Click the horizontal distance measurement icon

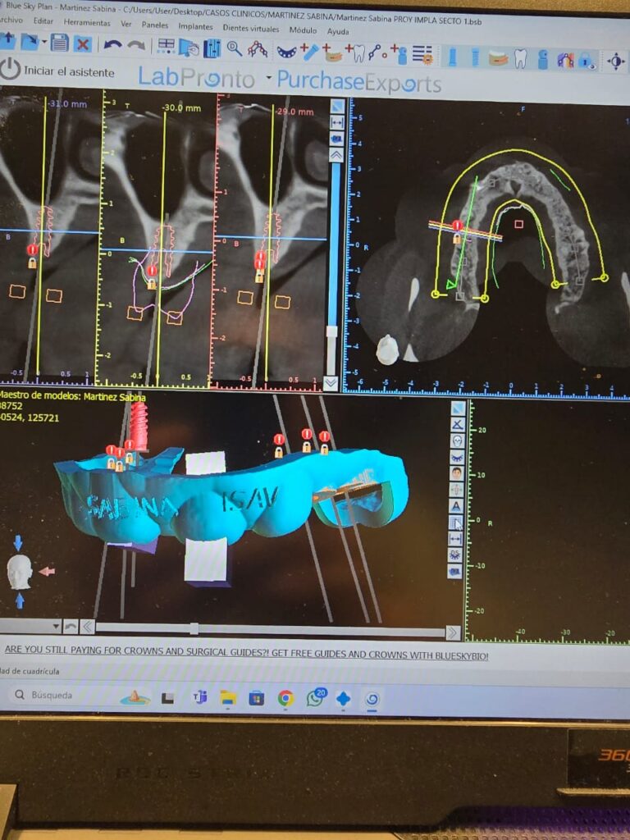[x=457, y=538]
